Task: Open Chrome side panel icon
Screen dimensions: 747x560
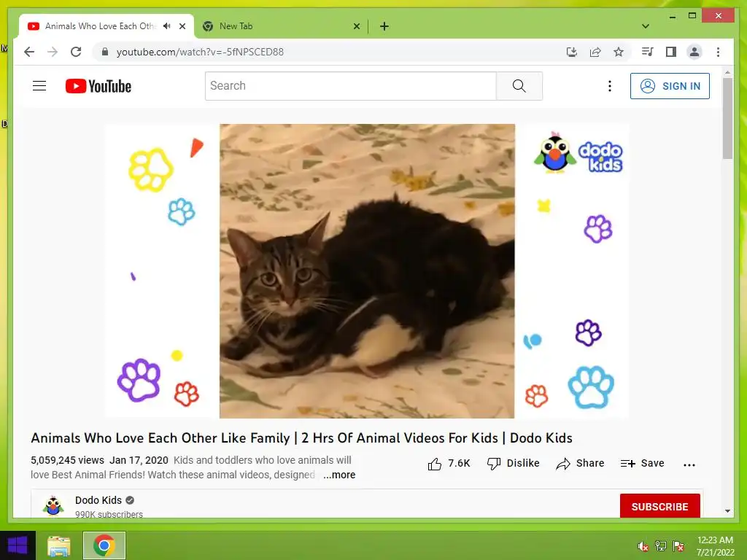Action: tap(670, 52)
